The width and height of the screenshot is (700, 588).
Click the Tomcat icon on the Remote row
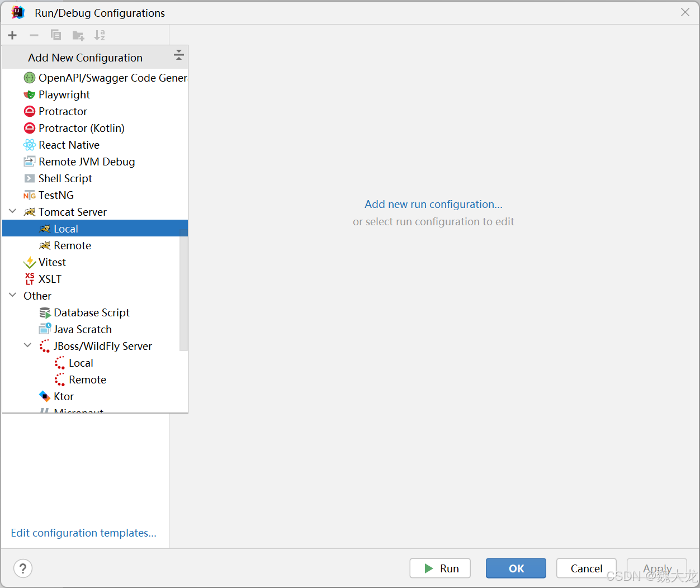coord(45,245)
